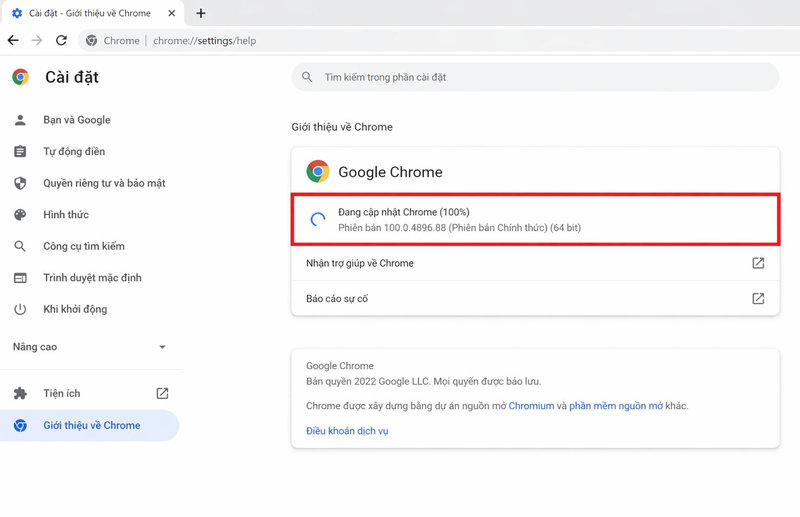Click the Chrome site info icon in address bar
The height and width of the screenshot is (517, 800).
[x=91, y=40]
